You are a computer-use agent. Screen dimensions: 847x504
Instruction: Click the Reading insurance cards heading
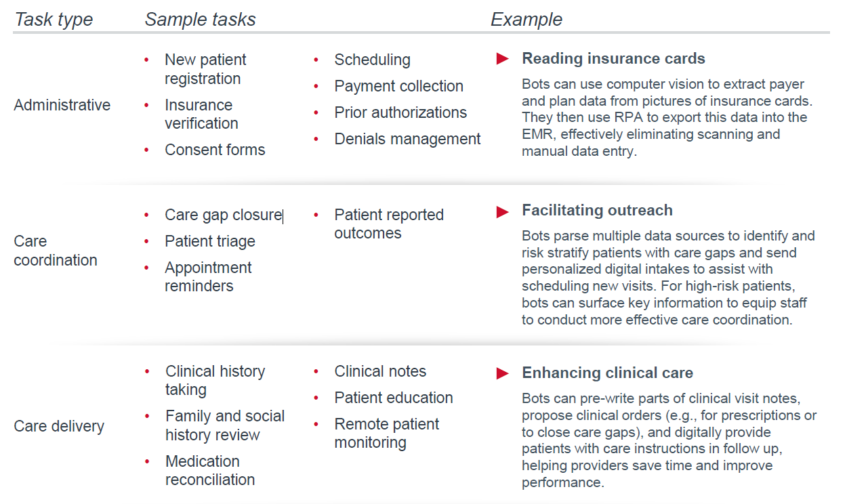(x=613, y=59)
